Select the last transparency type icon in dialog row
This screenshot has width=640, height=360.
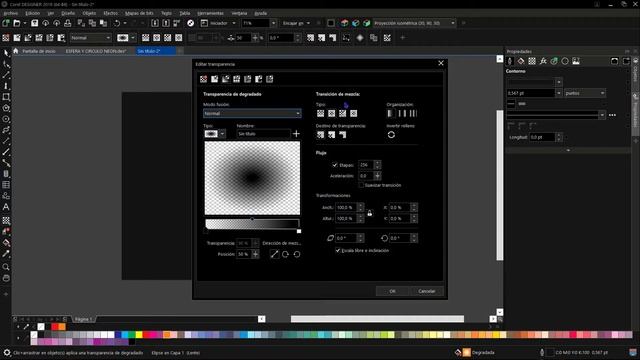click(269, 79)
